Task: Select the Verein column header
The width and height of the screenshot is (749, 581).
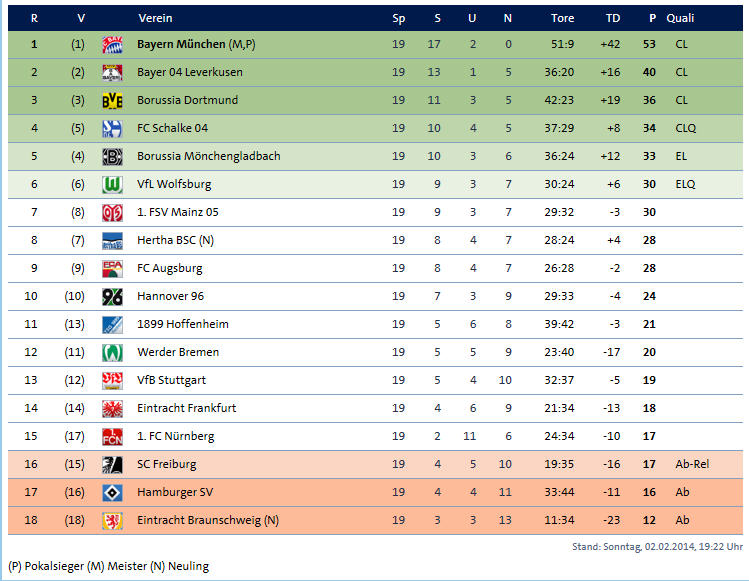Action: (155, 18)
